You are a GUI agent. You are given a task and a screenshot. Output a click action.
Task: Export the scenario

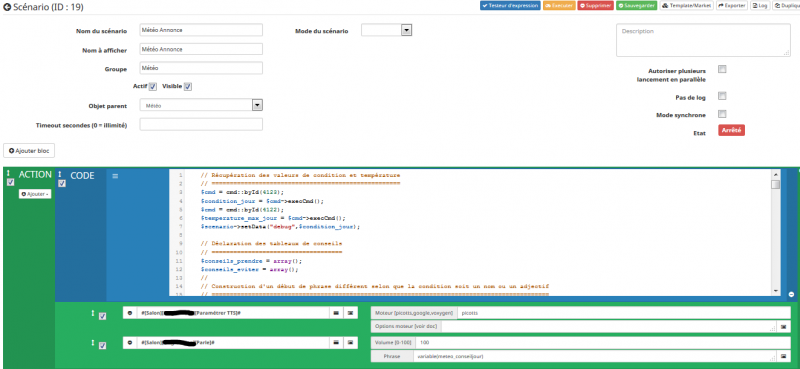pyautogui.click(x=732, y=6)
